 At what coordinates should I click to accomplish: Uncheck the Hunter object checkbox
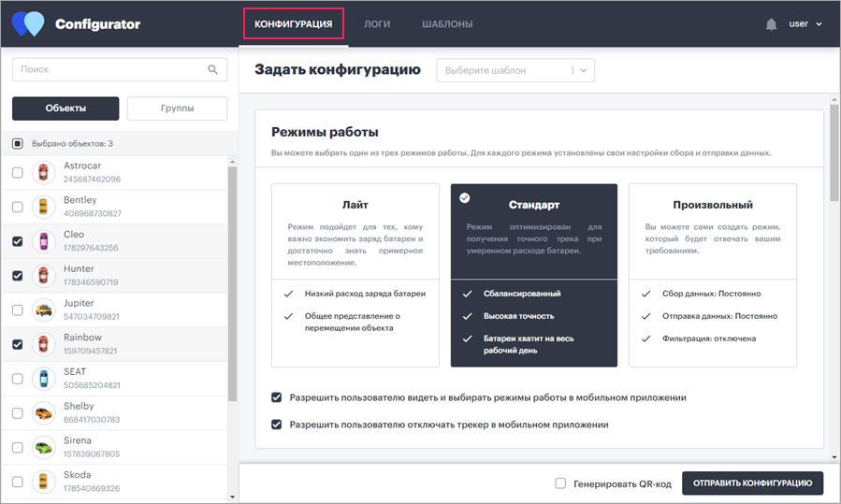[18, 276]
